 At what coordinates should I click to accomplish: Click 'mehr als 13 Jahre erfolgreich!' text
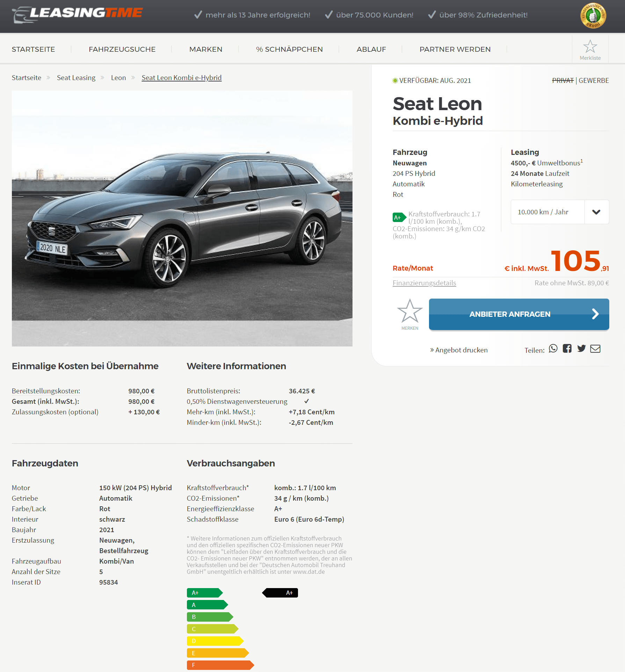(258, 15)
